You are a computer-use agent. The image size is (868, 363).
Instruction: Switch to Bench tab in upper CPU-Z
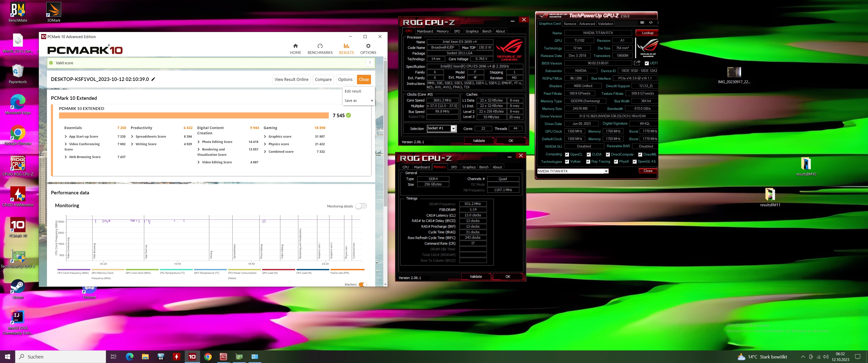[486, 31]
